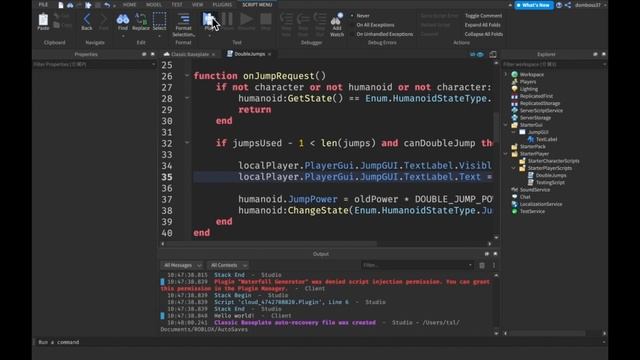Image resolution: width=640 pixels, height=360 pixels.
Task: Click the Select dashed-box icon
Action: tap(159, 19)
